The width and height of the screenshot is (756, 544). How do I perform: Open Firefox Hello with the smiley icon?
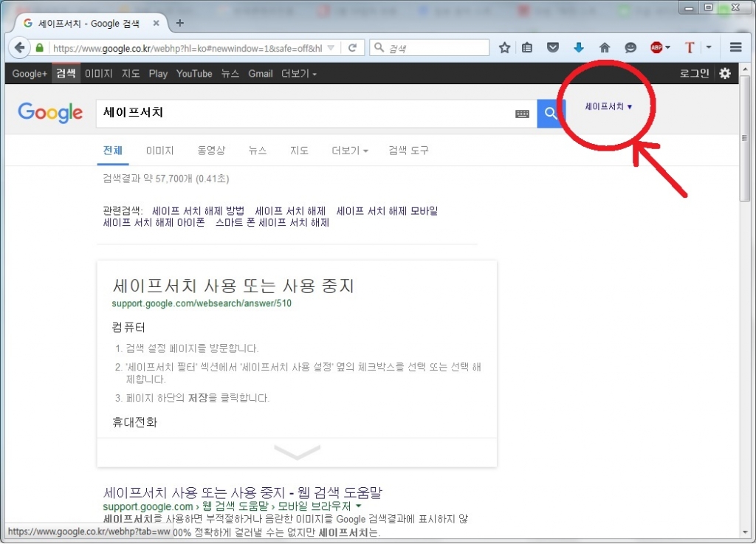pyautogui.click(x=630, y=47)
